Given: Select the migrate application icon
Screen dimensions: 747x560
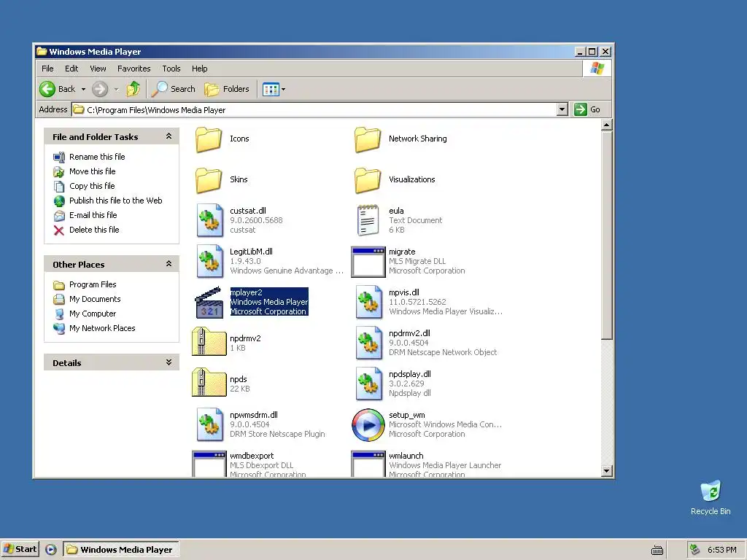Looking at the screenshot, I should (368, 262).
